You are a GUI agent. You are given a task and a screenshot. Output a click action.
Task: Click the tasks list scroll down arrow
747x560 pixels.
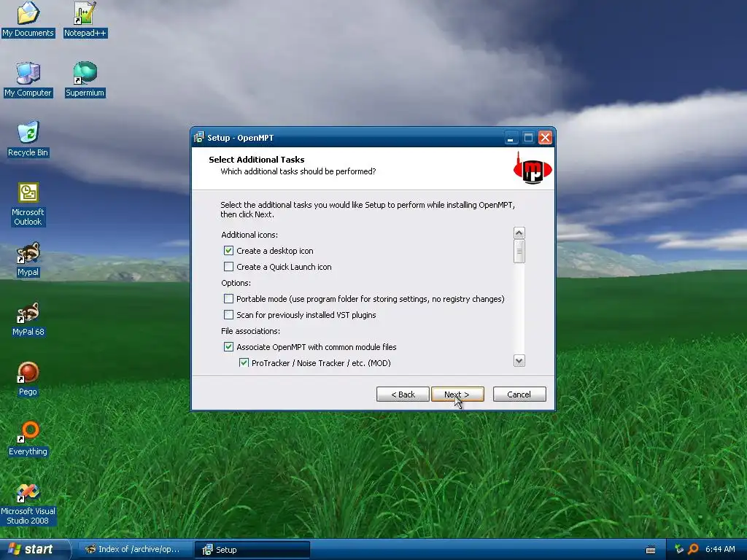pos(519,360)
